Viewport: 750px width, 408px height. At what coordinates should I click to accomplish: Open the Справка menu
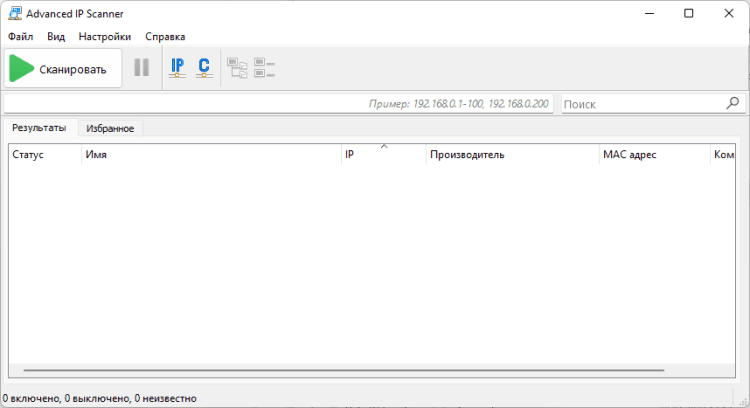click(165, 37)
